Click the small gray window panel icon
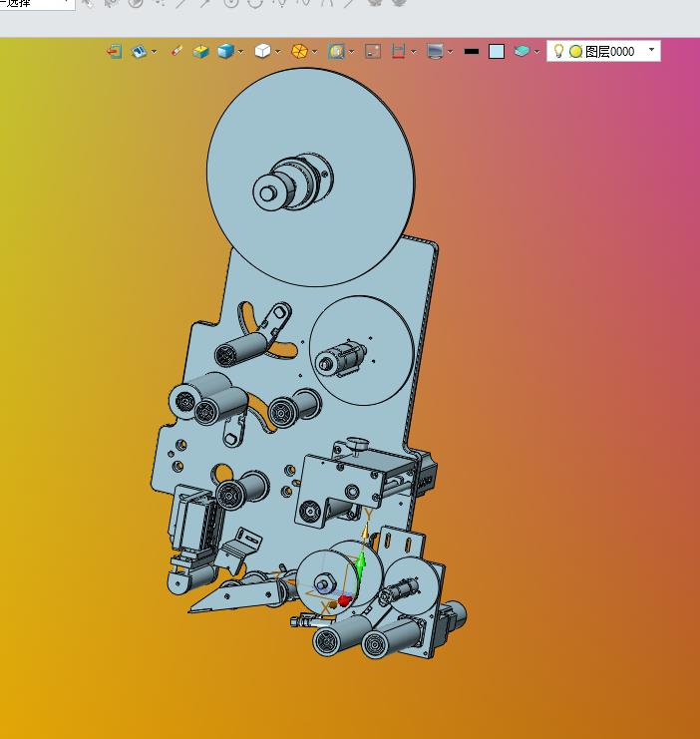Viewport: 700px width, 739px height. point(373,51)
